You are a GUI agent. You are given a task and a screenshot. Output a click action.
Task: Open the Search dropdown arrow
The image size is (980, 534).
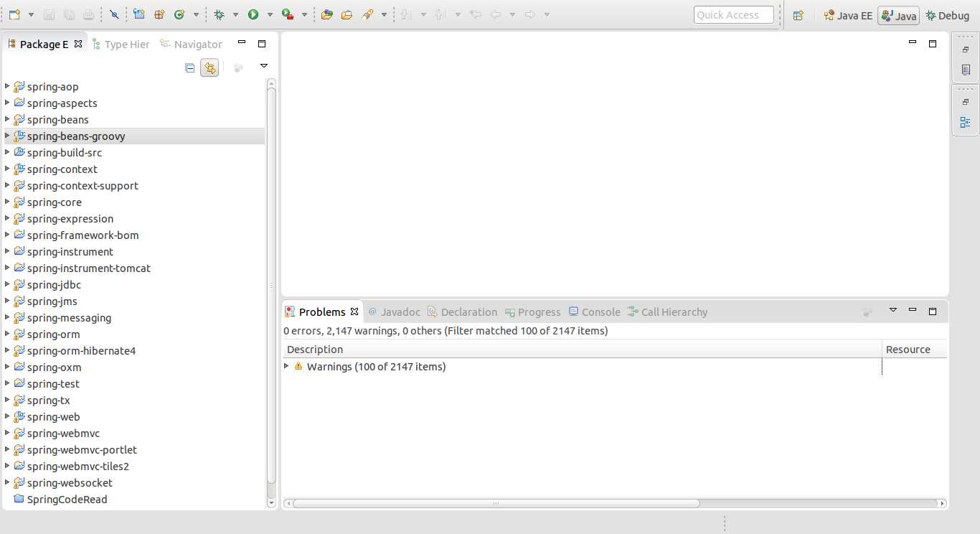click(384, 14)
